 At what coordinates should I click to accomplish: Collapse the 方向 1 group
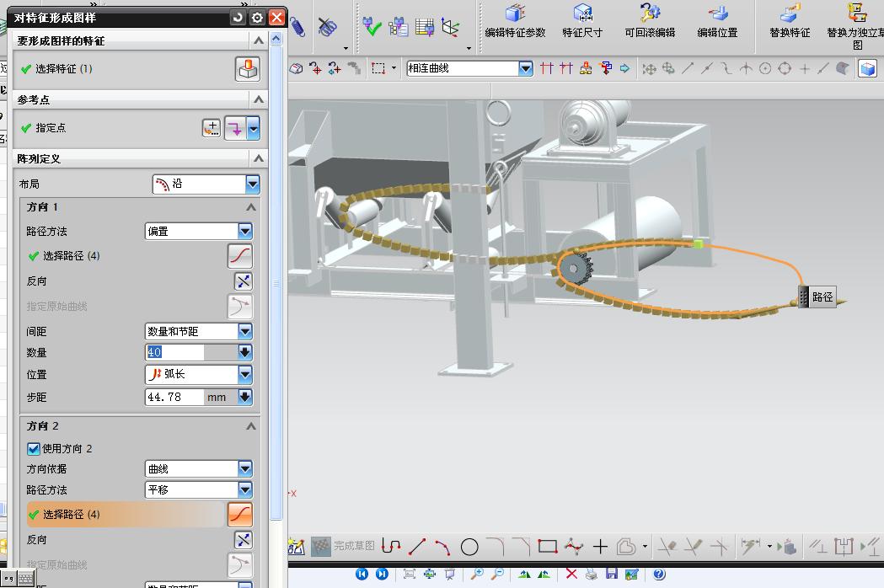pos(251,207)
